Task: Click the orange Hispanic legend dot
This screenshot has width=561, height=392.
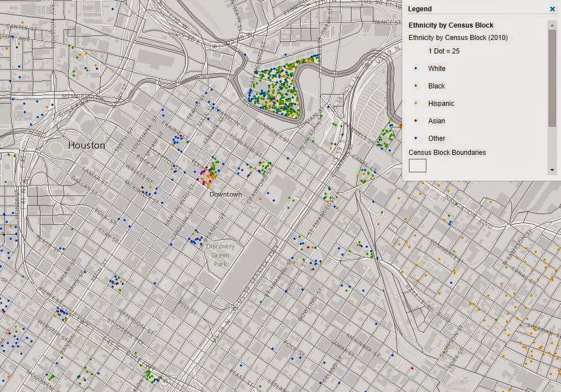Action: [415, 104]
